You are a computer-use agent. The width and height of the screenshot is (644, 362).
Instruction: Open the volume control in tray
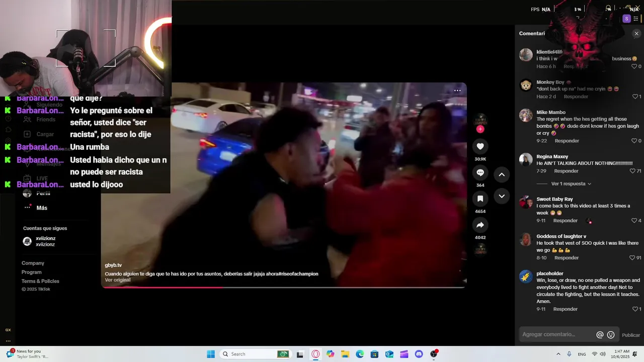[603, 354]
